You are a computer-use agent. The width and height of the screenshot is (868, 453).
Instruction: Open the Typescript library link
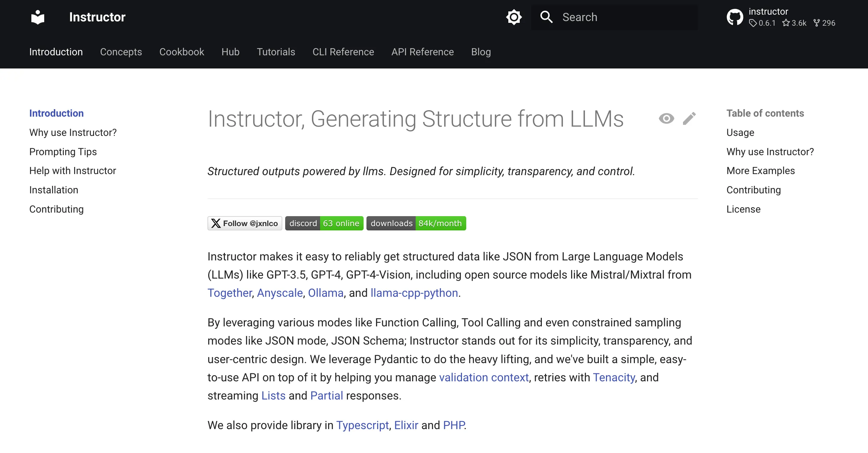coord(363,425)
